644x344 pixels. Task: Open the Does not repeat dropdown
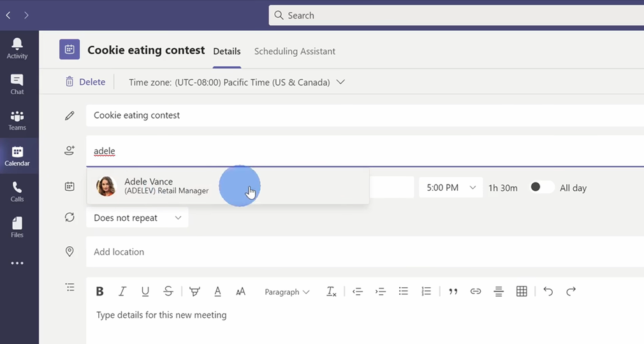pos(137,218)
